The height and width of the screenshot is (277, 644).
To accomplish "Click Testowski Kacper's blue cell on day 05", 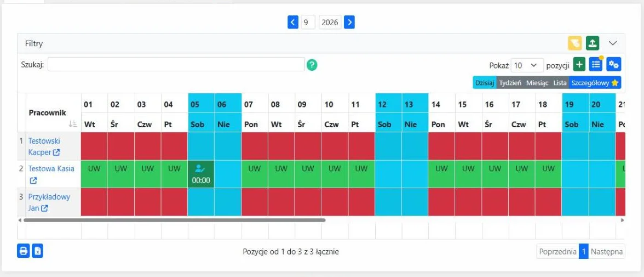I will 202,146.
